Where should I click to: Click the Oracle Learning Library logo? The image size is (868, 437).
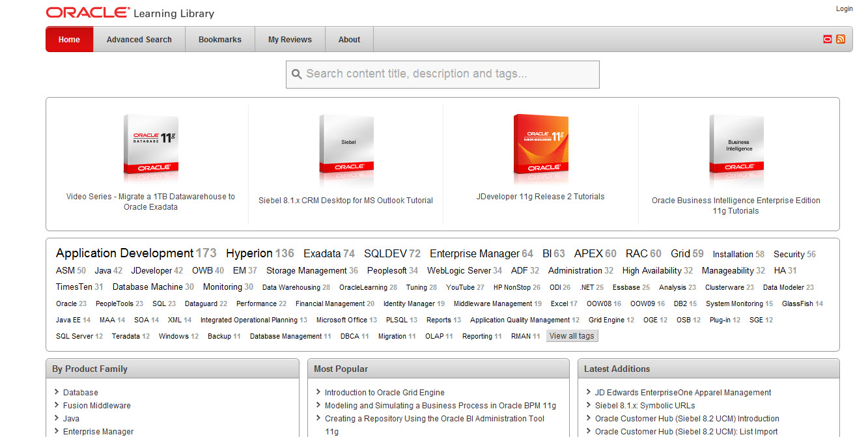tap(130, 12)
